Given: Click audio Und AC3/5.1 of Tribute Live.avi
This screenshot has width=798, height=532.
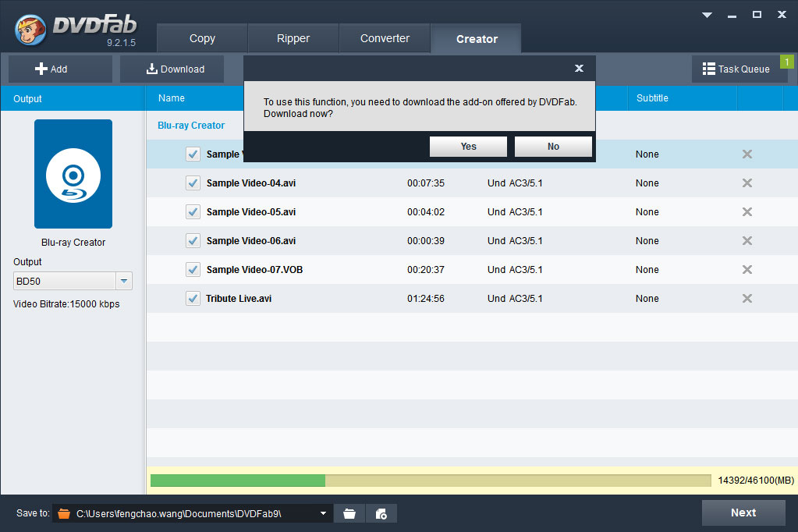Looking at the screenshot, I should coord(515,299).
